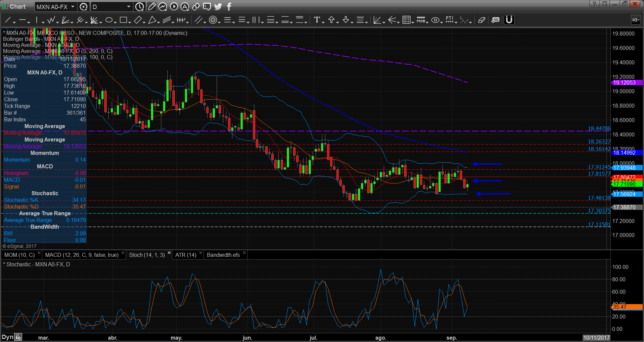Image resolution: width=644 pixels, height=342 pixels.
Task: Open the help question mark button
Action: click(x=594, y=4)
